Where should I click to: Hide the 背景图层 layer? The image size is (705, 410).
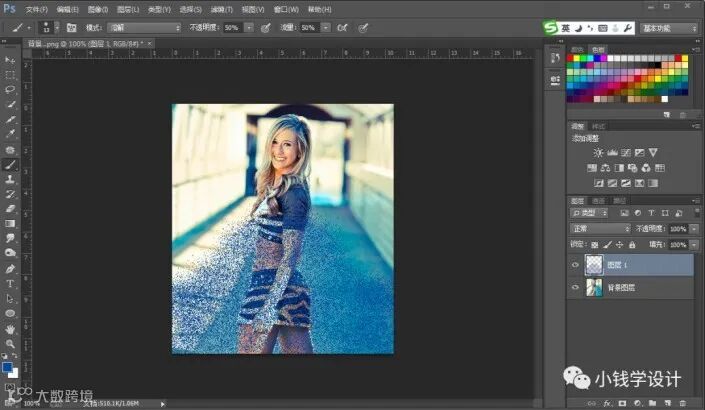point(574,288)
